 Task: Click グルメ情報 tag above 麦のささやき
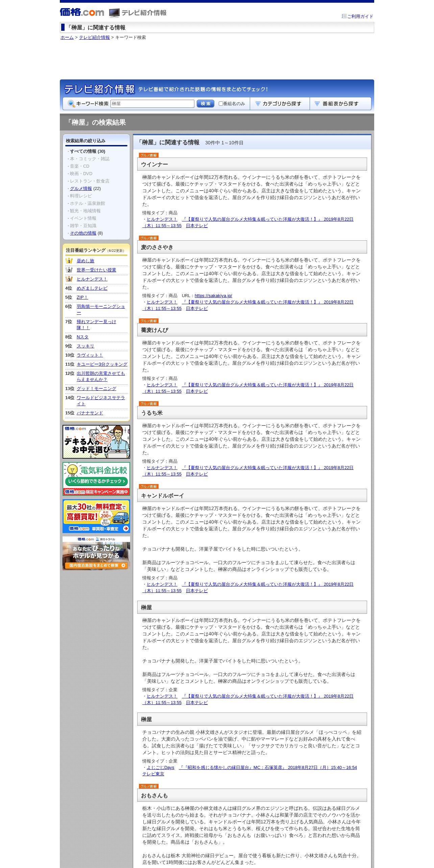coord(149,238)
